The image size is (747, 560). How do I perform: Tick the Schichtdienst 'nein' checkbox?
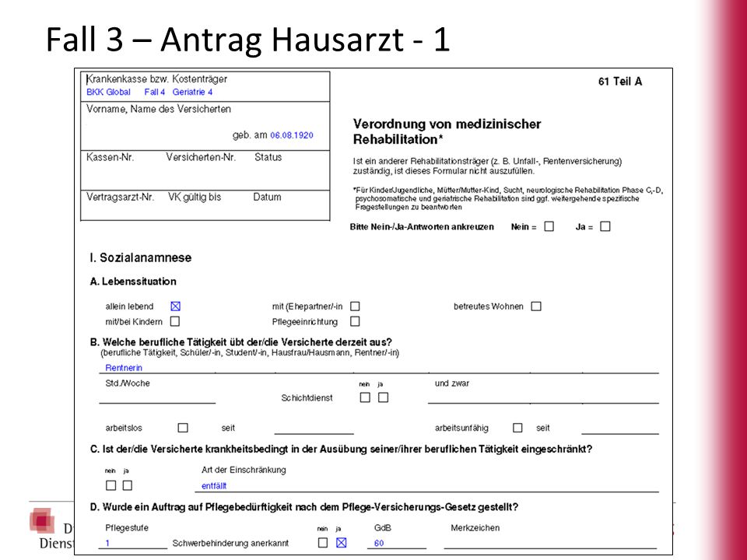pos(365,397)
